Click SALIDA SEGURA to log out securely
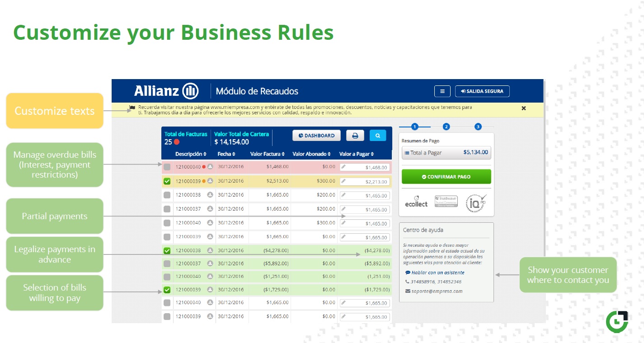Viewport: 644px width, 343px height. pyautogui.click(x=482, y=91)
